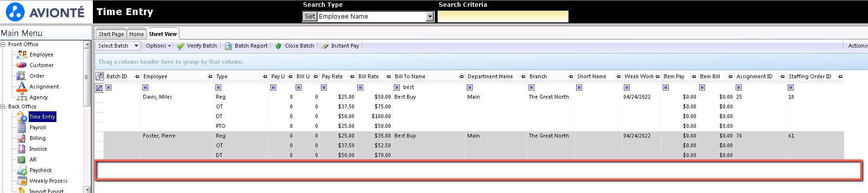Click Close Batch button
This screenshot has height=193, width=868.
point(294,46)
